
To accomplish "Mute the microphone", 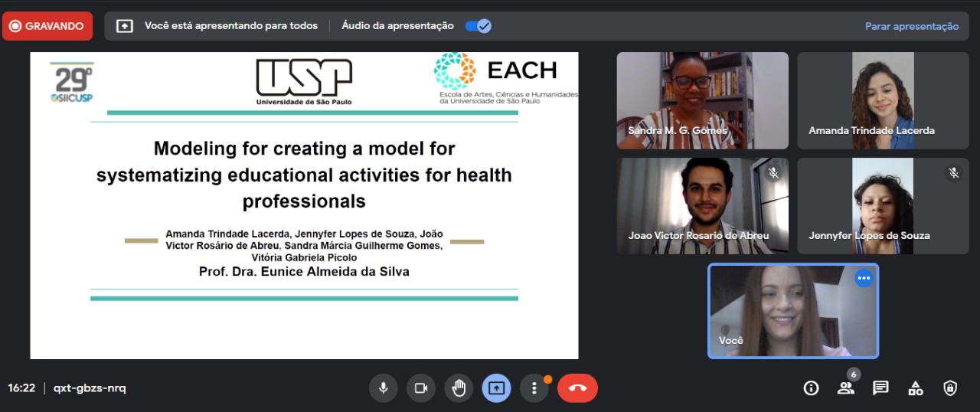I will [384, 388].
